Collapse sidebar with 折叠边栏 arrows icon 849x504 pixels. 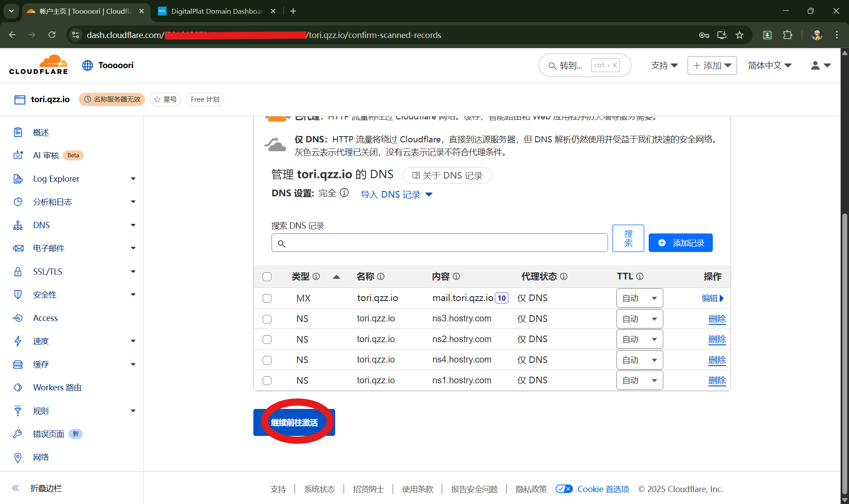15,488
